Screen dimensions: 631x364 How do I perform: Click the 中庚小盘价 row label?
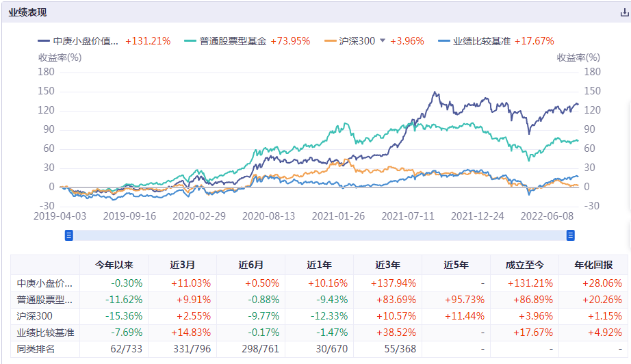45,283
